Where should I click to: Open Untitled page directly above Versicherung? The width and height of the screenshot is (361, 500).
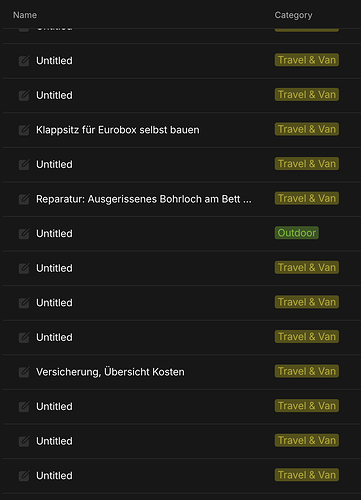54,337
